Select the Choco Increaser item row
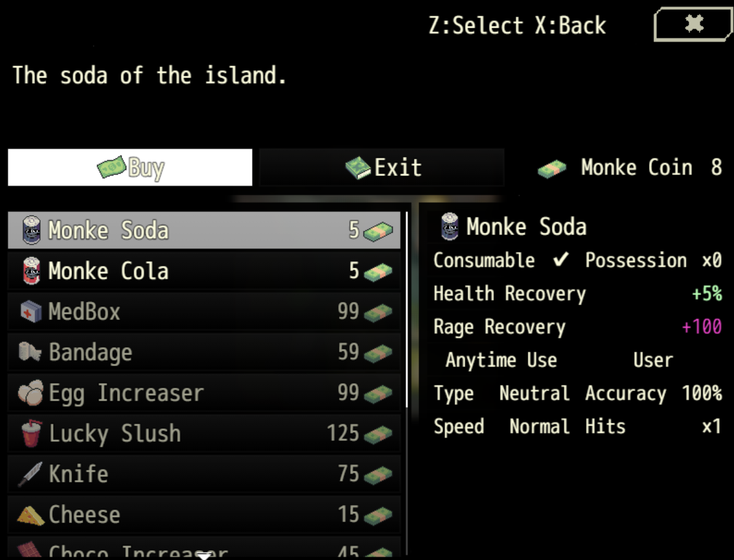Screen dimensions: 734x560 point(204,548)
